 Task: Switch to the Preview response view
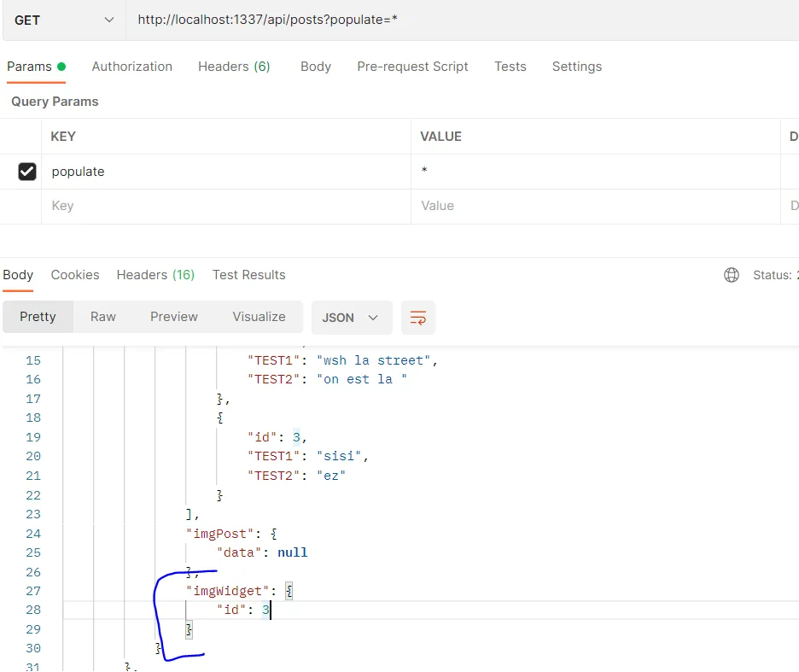tap(174, 317)
